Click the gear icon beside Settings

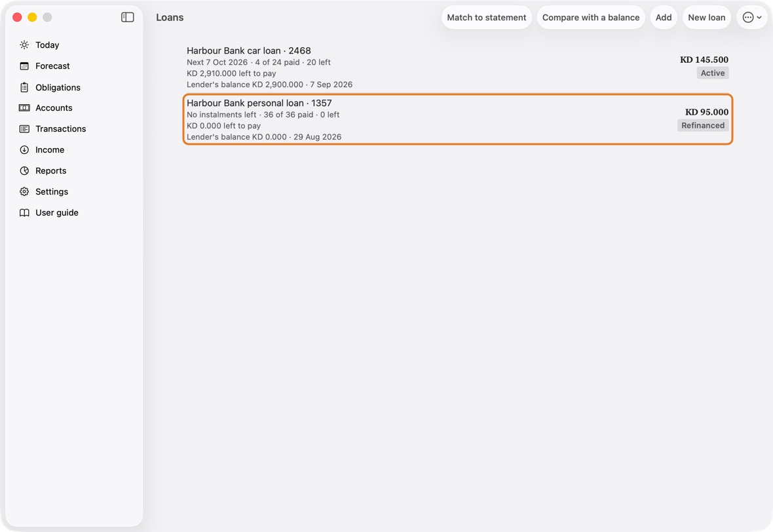[x=24, y=192]
